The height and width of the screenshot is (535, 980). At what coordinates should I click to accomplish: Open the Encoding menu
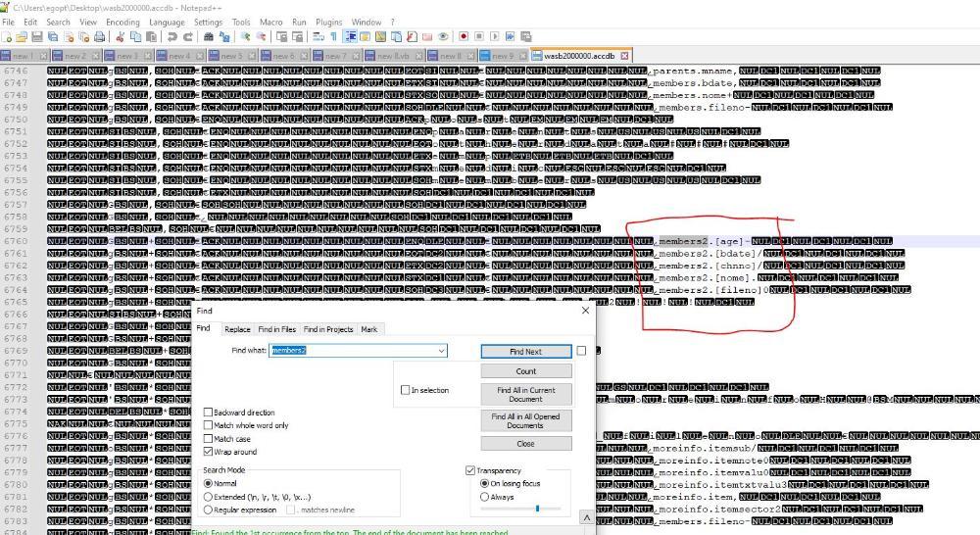click(122, 22)
